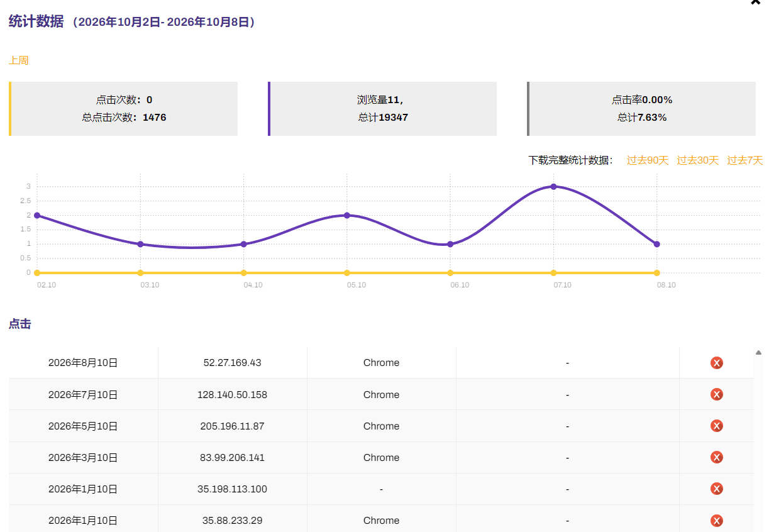This screenshot has width=769, height=532.
Task: Select purple data point at 07.10 peak
Action: click(x=553, y=186)
